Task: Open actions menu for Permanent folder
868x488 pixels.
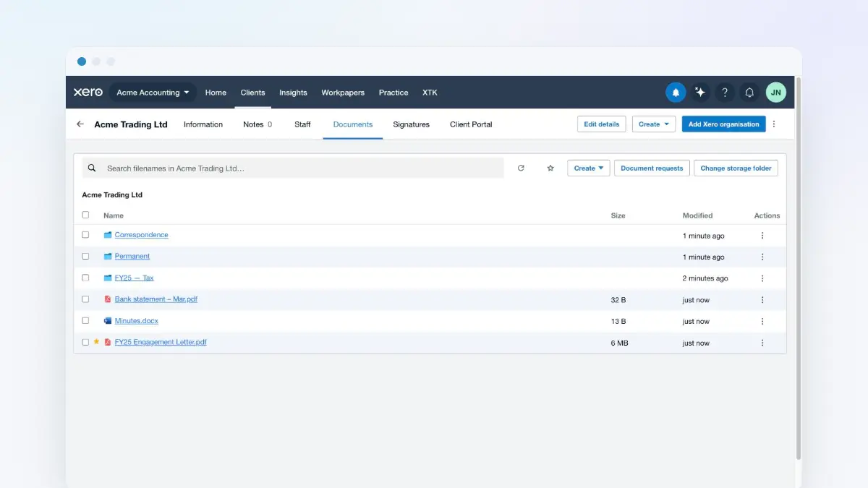Action: [762, 257]
